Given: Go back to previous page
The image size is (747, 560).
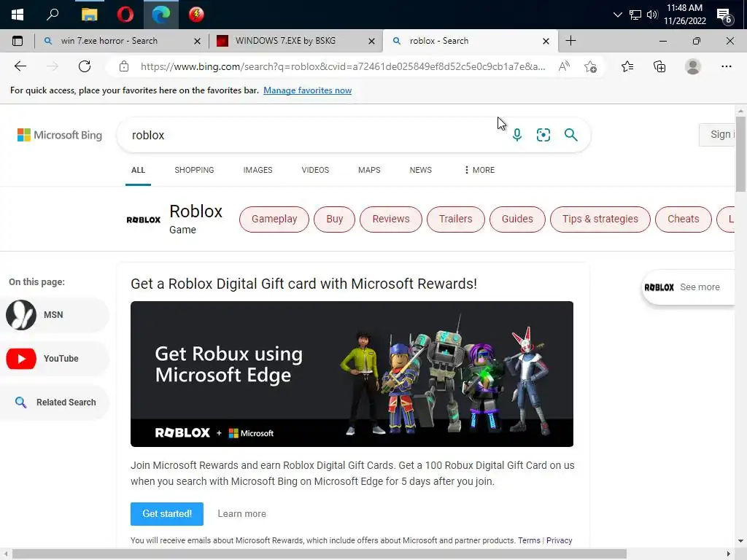Looking at the screenshot, I should (x=20, y=66).
